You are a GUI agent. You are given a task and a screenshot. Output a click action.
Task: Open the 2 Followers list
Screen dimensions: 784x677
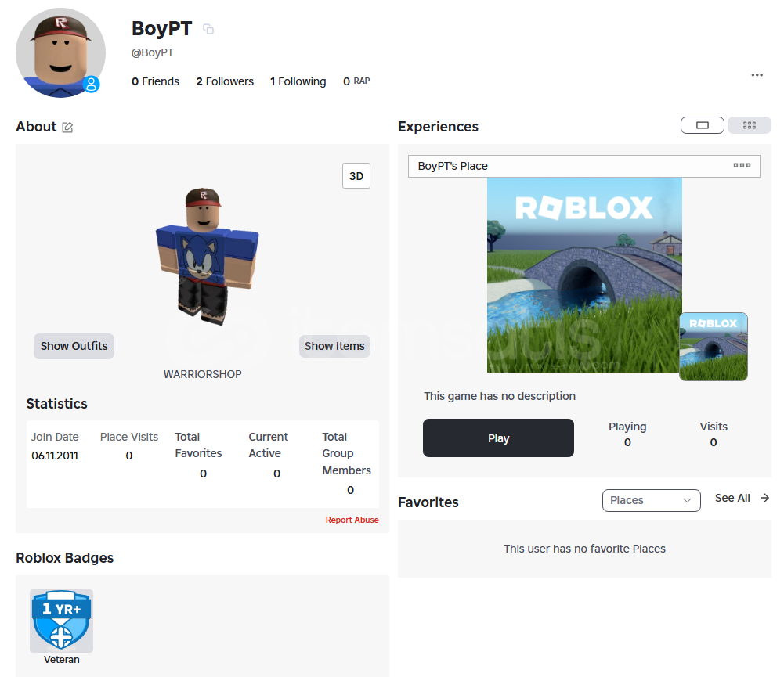pos(225,81)
